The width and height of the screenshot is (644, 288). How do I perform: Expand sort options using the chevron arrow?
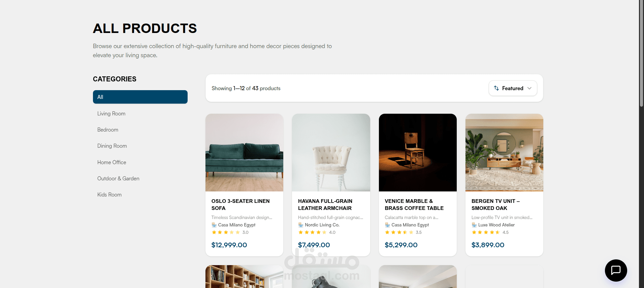click(529, 88)
